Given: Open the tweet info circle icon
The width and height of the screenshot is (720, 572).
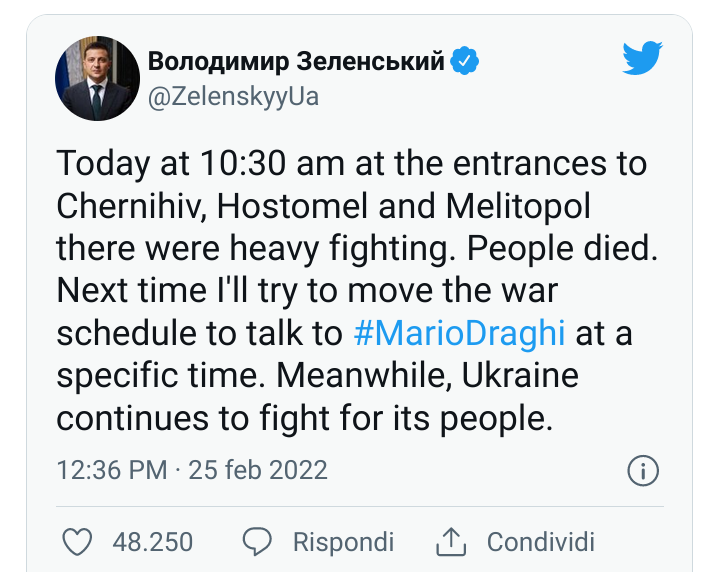Looking at the screenshot, I should pyautogui.click(x=642, y=469).
